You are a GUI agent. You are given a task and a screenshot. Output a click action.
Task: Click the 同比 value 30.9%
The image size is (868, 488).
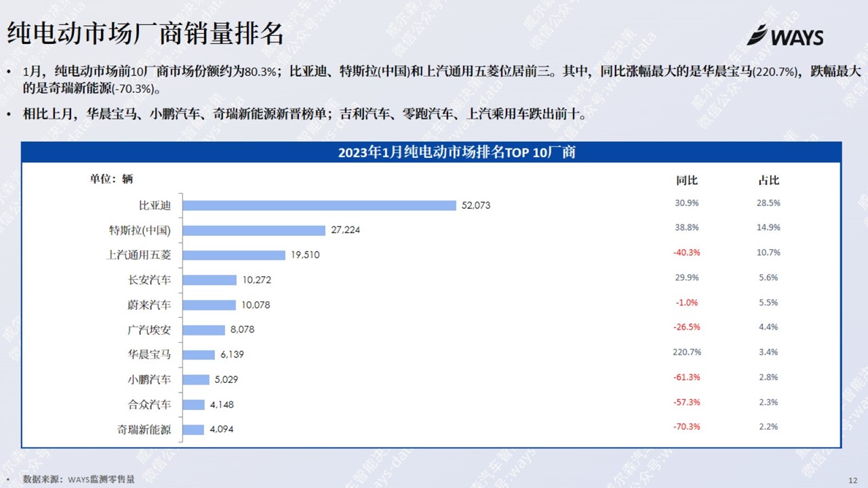coord(687,203)
